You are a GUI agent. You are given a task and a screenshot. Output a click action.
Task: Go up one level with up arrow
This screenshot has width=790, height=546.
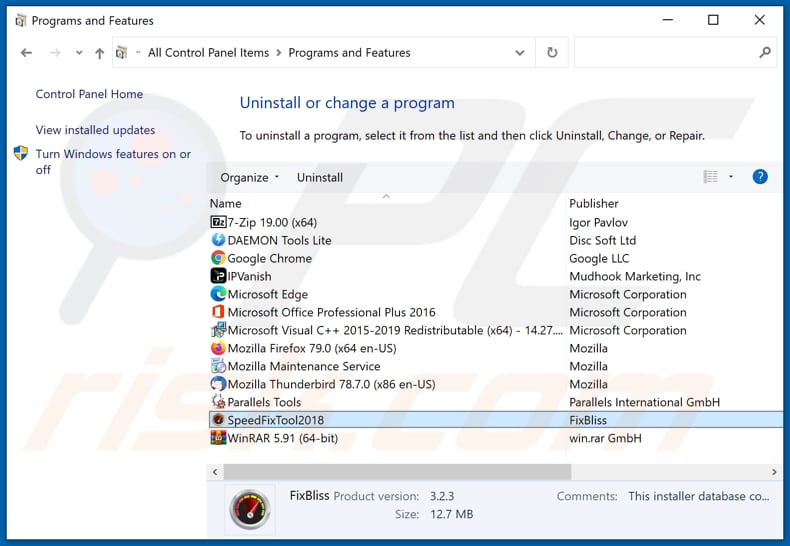coord(100,53)
